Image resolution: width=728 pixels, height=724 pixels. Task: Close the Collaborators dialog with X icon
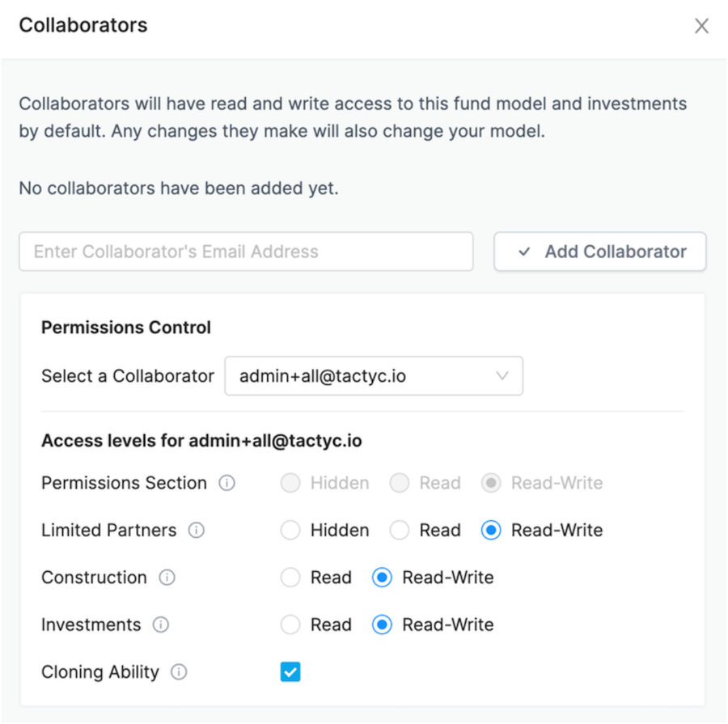coord(701,26)
